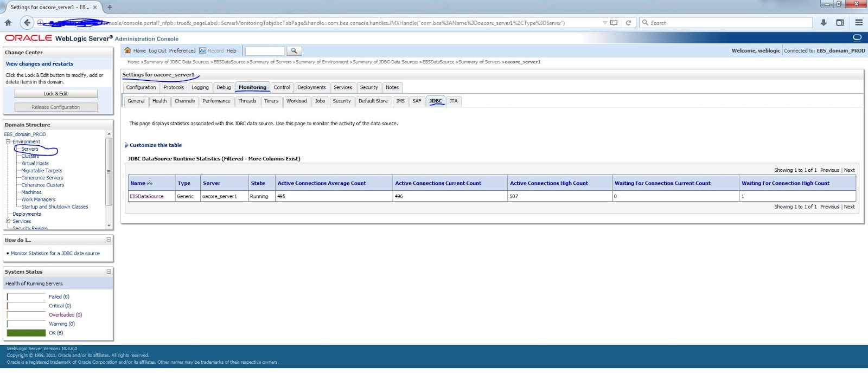Open a new browser tab with plus
This screenshot has height=374, width=868.
pyautogui.click(x=110, y=7)
